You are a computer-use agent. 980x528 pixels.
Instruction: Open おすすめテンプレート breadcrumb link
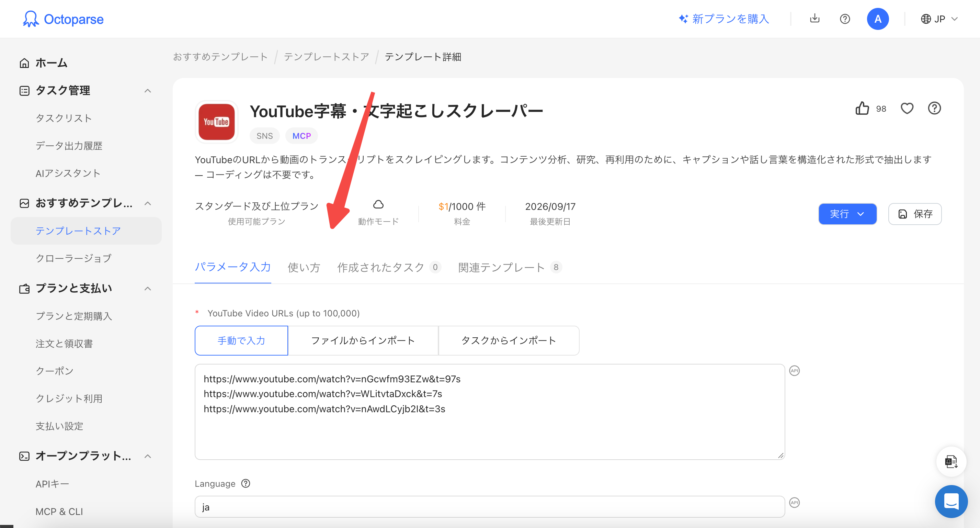pyautogui.click(x=220, y=57)
